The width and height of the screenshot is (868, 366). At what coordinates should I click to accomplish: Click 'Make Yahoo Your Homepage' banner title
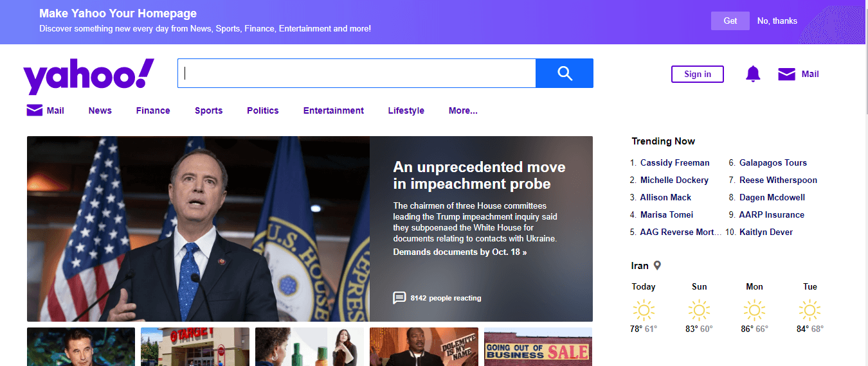point(118,13)
